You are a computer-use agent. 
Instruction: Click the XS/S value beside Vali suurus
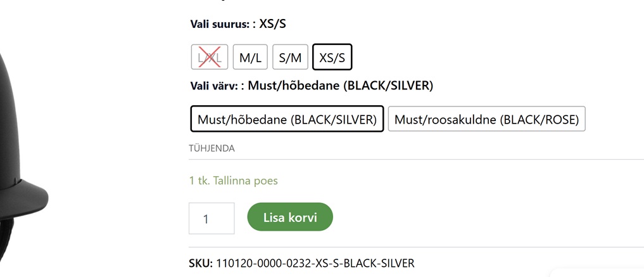[x=274, y=25]
